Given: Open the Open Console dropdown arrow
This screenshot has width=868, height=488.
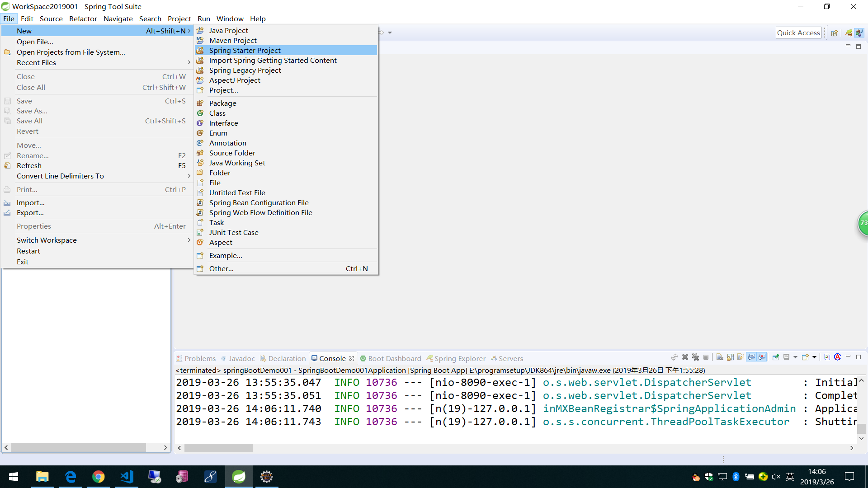Looking at the screenshot, I should pos(814,357).
